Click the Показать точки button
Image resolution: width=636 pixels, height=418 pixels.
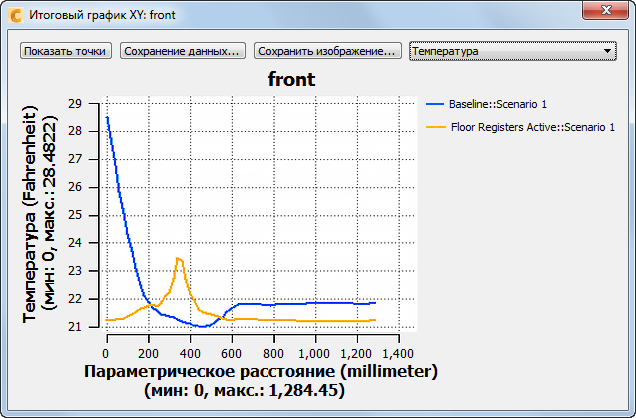(x=66, y=51)
